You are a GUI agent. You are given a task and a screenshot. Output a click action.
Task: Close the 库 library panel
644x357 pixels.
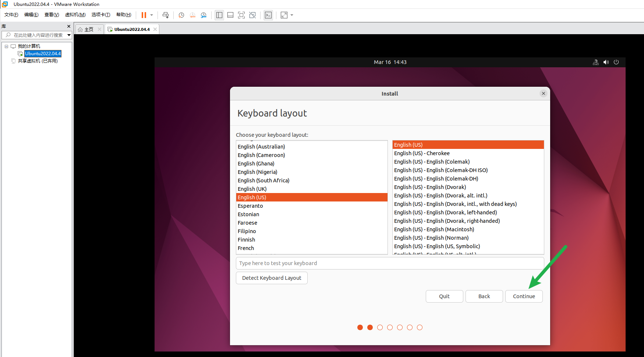(68, 26)
